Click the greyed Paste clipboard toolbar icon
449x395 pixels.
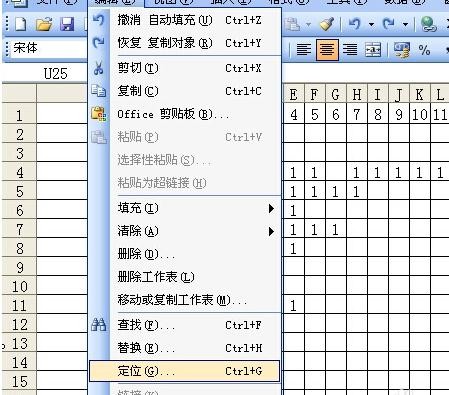coord(293,24)
